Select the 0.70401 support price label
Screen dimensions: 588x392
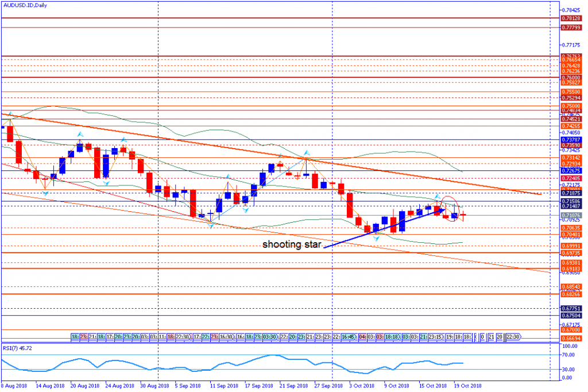pyautogui.click(x=571, y=234)
